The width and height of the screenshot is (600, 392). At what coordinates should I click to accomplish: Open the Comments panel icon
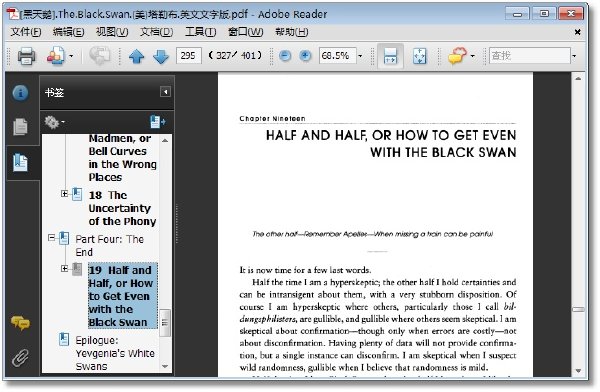coord(20,323)
